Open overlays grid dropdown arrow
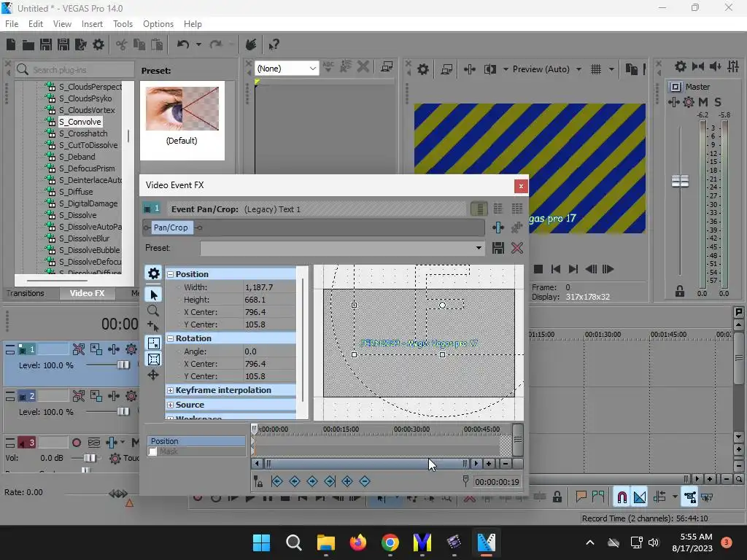This screenshot has width=747, height=560. pyautogui.click(x=611, y=69)
